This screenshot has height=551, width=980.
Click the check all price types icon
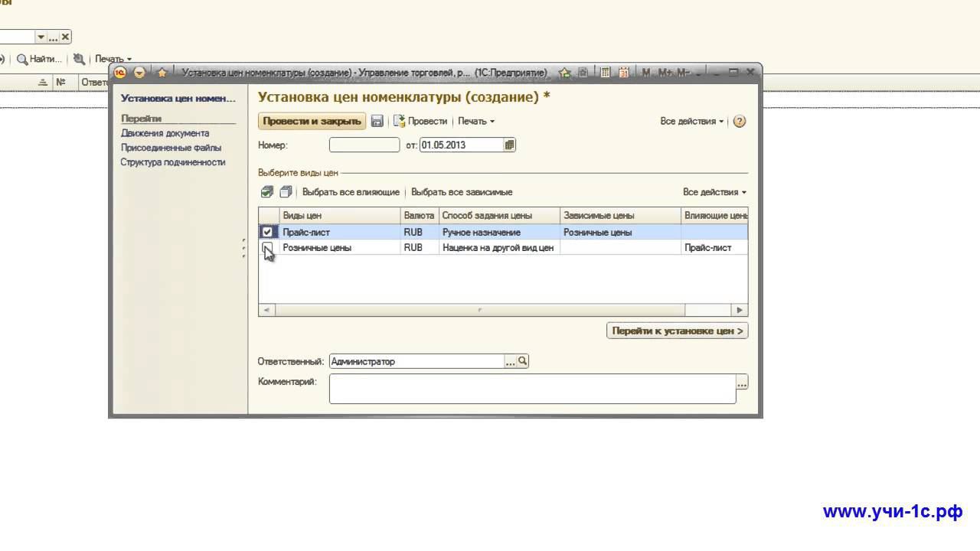[x=267, y=192]
